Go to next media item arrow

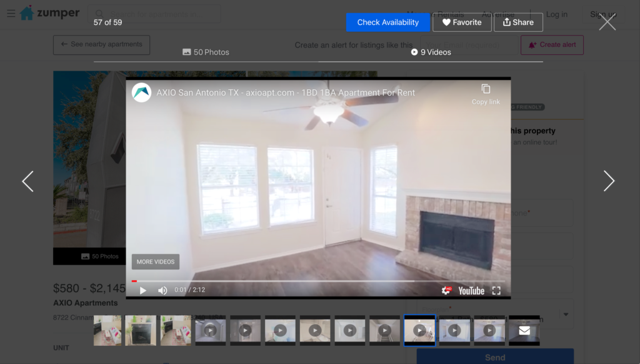pos(609,181)
